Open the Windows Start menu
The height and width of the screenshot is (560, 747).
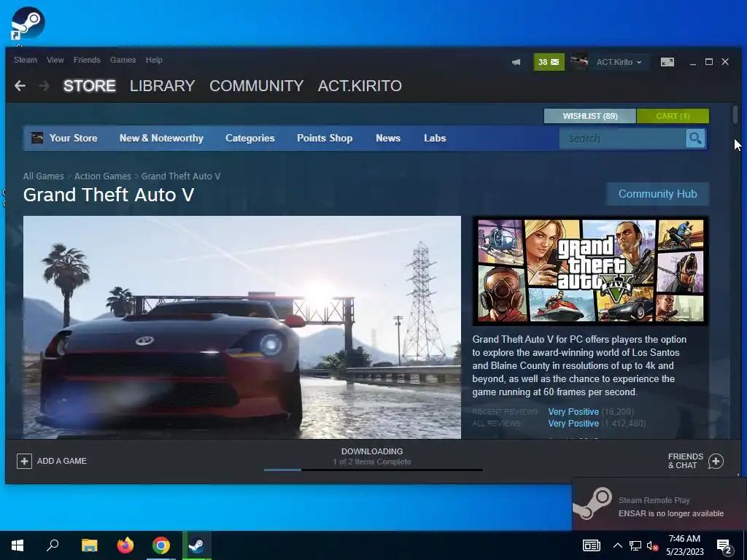click(18, 545)
